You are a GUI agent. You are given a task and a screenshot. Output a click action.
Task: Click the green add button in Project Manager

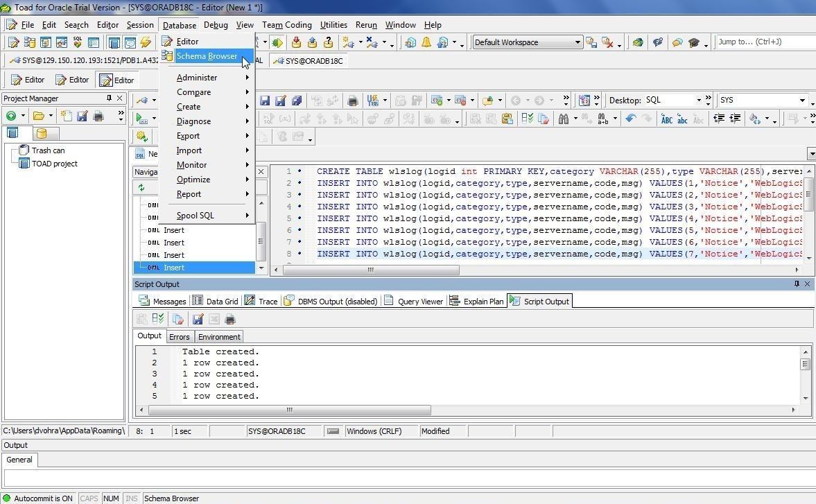click(11, 116)
